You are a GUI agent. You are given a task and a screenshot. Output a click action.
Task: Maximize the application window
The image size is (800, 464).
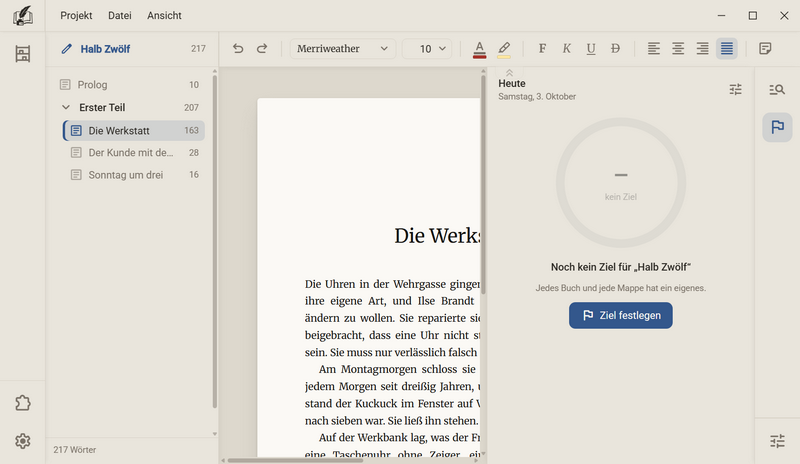pyautogui.click(x=753, y=16)
